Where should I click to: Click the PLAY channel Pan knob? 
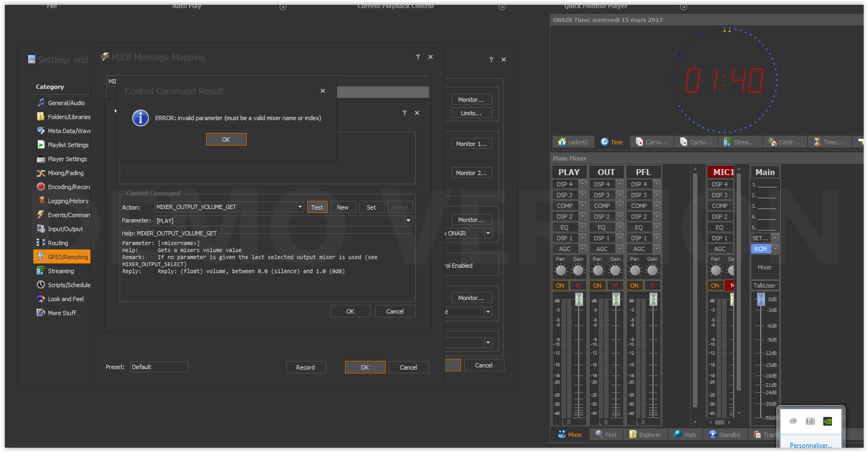click(561, 270)
